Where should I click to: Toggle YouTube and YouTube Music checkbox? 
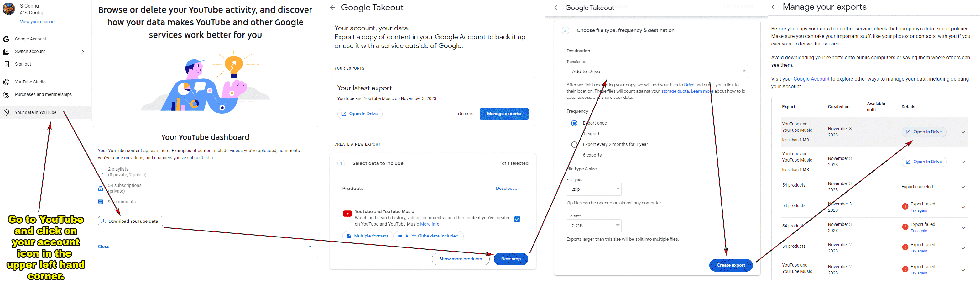point(517,219)
